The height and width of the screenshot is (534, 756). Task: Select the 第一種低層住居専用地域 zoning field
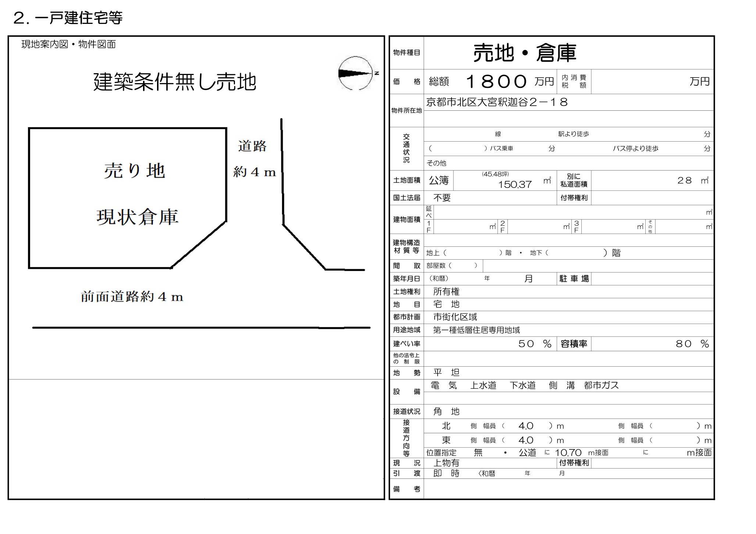476,330
